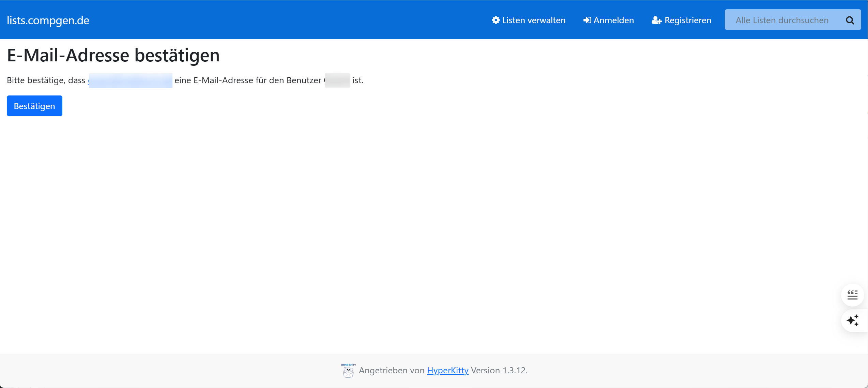The width and height of the screenshot is (868, 388).
Task: Click the blurred email address link
Action: click(130, 80)
